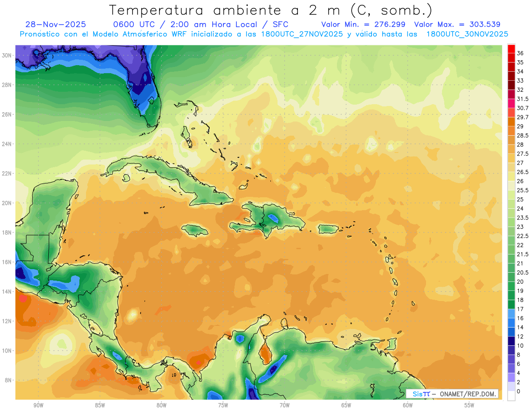Click longitude label '80W'
The height and width of the screenshot is (411, 532).
pyautogui.click(x=161, y=405)
